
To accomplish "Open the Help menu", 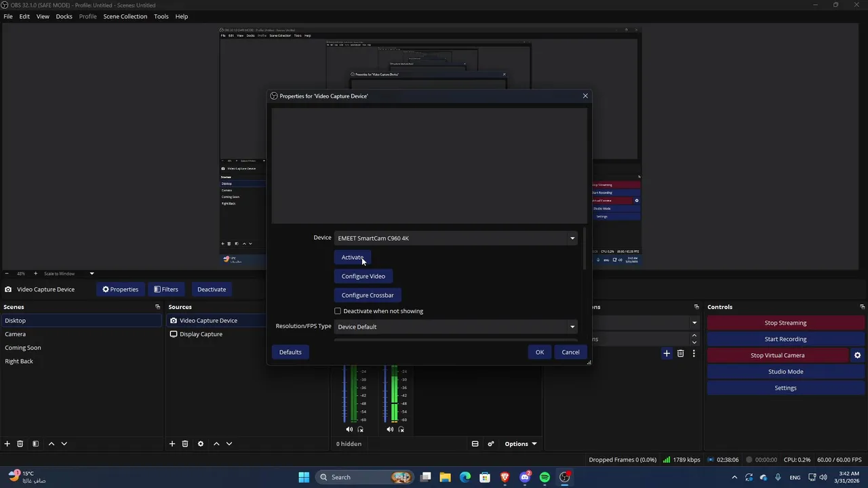I will coord(182,16).
